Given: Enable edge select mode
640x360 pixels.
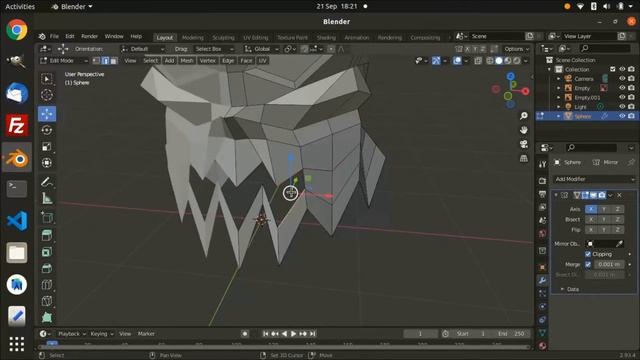Looking at the screenshot, I should (105, 61).
